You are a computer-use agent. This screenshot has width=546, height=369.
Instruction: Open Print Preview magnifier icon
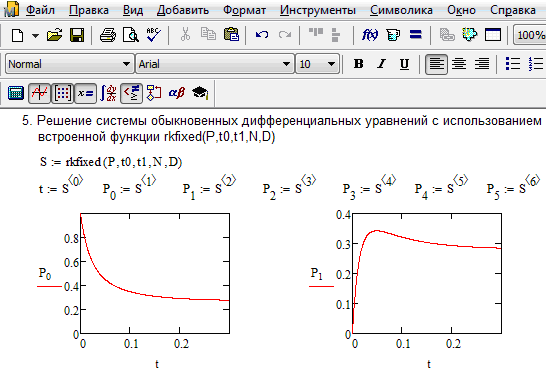click(131, 35)
